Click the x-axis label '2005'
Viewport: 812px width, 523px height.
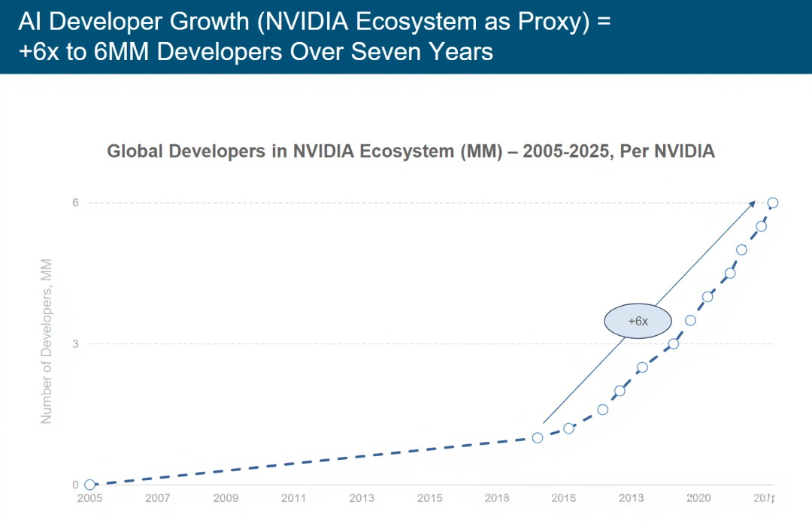pyautogui.click(x=89, y=498)
